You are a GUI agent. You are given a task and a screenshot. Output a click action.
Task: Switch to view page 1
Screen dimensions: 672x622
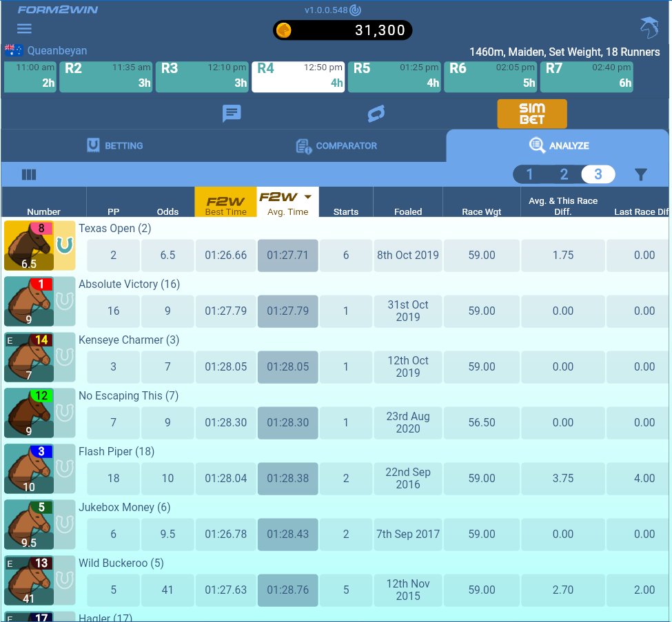point(530,174)
